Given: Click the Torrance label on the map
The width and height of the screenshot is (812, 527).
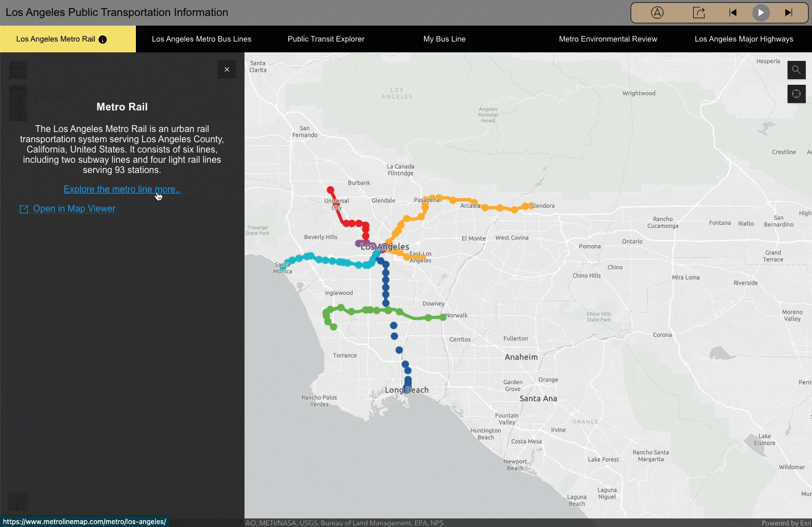Looking at the screenshot, I should (345, 355).
